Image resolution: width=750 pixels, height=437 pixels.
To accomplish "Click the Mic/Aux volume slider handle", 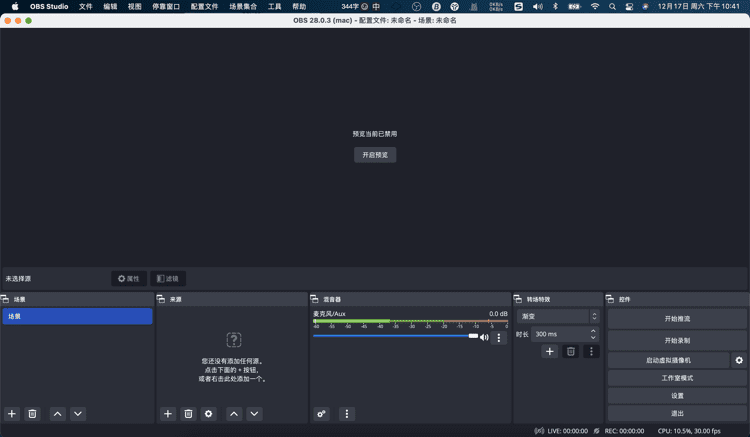I will tap(473, 336).
